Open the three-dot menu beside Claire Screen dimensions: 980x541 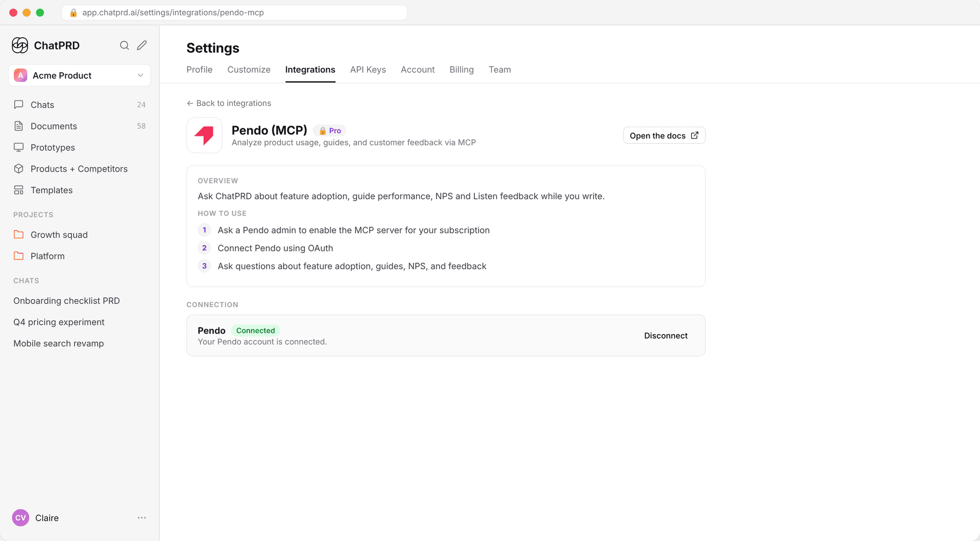142,518
